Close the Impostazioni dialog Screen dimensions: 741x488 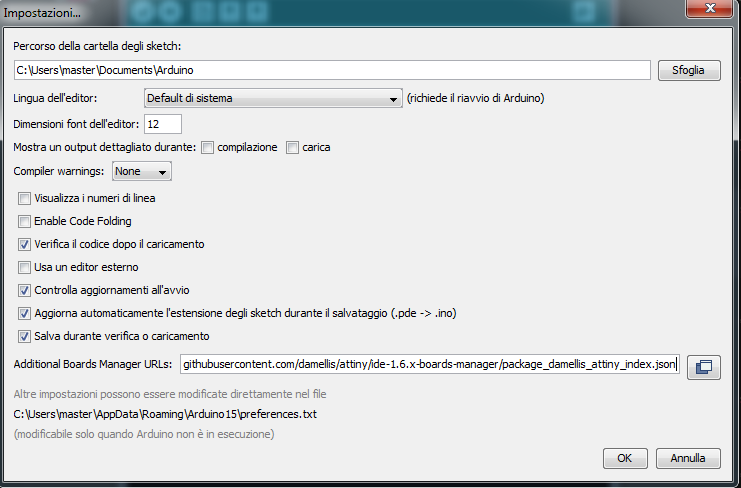tap(710, 8)
